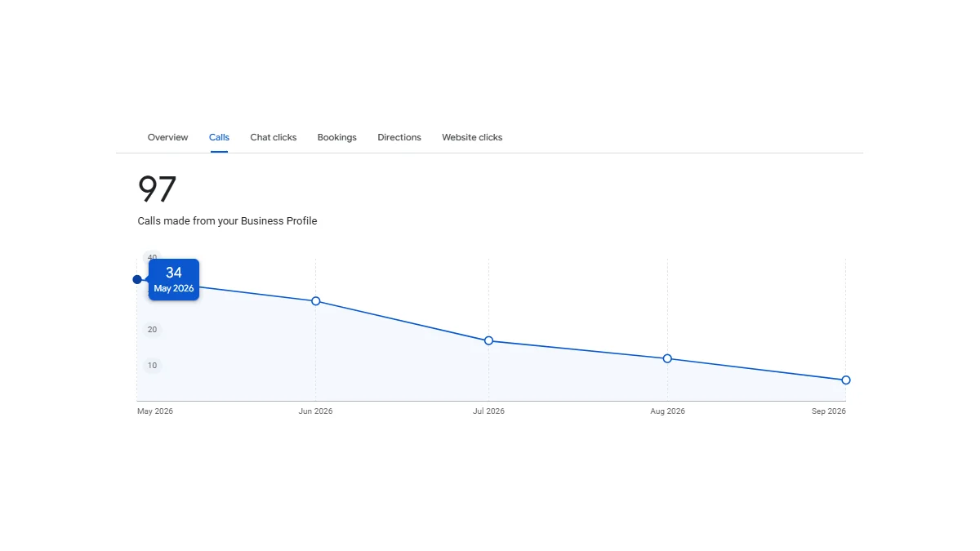Screen dimensions: 980x551
Task: Click the 34 May 2026 tooltip
Action: (174, 279)
